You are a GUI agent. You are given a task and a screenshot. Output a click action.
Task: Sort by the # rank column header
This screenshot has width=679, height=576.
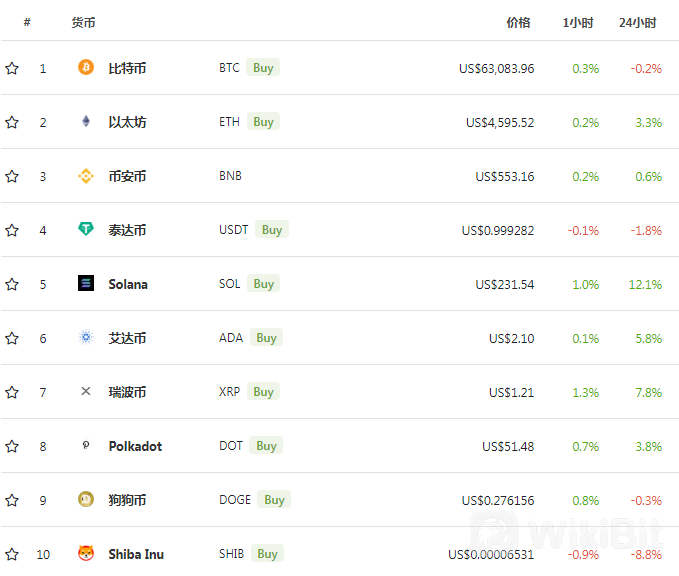[27, 22]
